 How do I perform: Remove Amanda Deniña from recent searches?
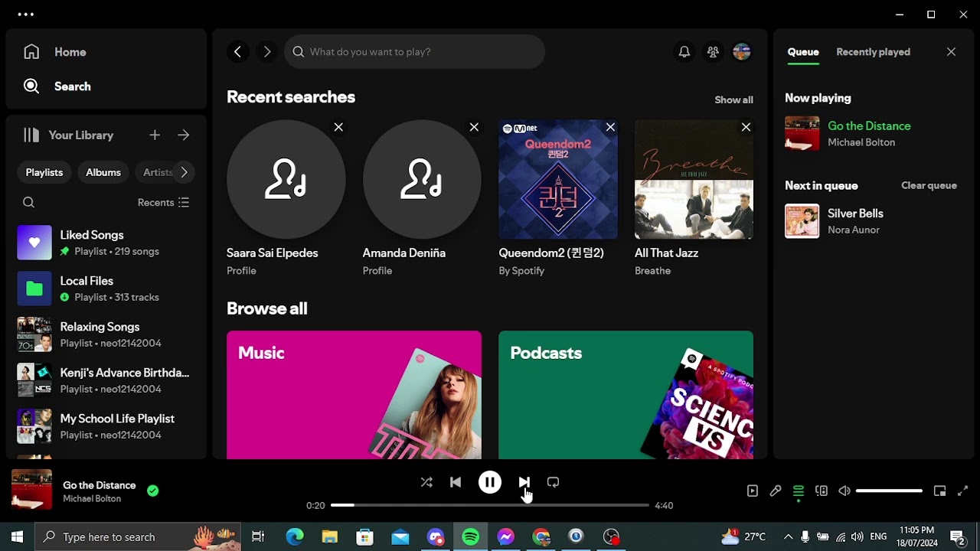point(474,127)
